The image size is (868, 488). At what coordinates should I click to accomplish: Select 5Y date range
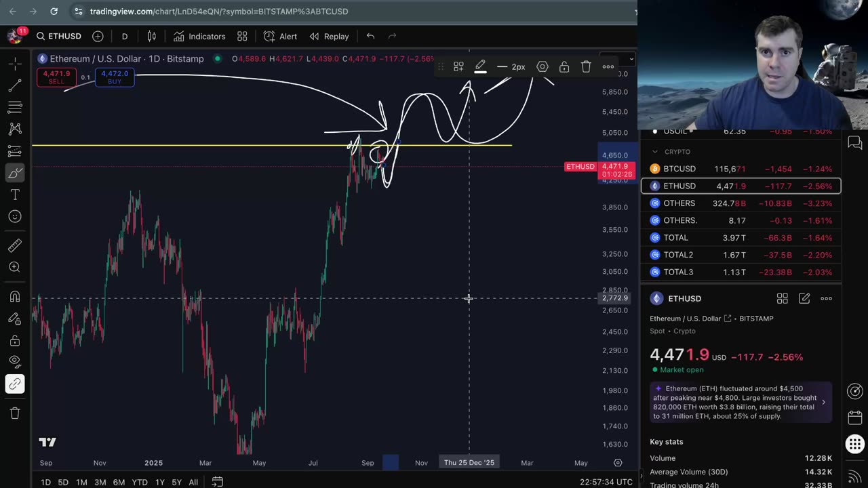pyautogui.click(x=176, y=482)
